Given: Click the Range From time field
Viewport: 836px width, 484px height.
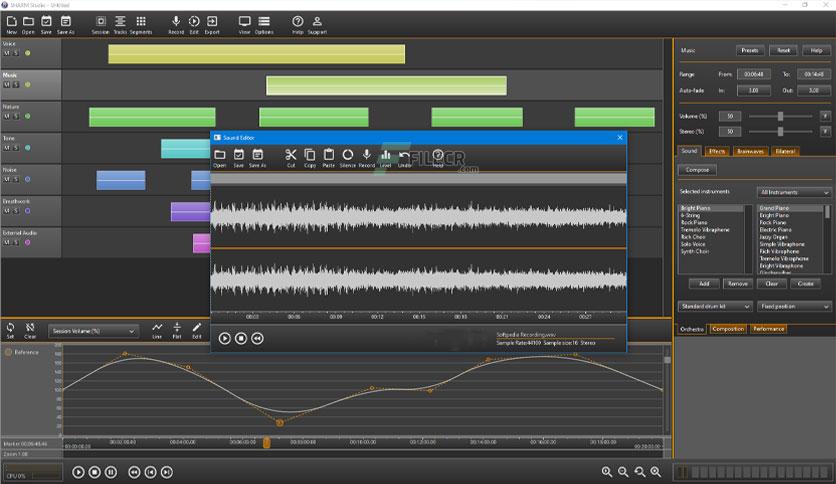Looking at the screenshot, I should click(x=753, y=74).
